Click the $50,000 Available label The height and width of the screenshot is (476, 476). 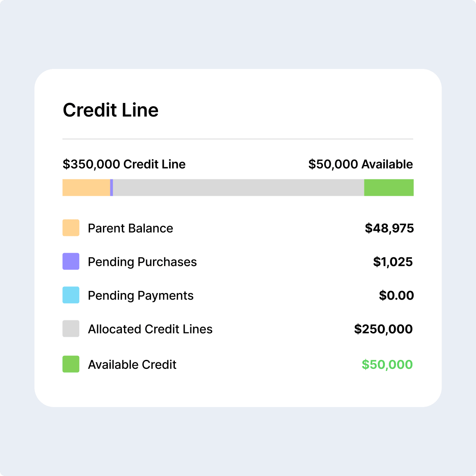361,164
